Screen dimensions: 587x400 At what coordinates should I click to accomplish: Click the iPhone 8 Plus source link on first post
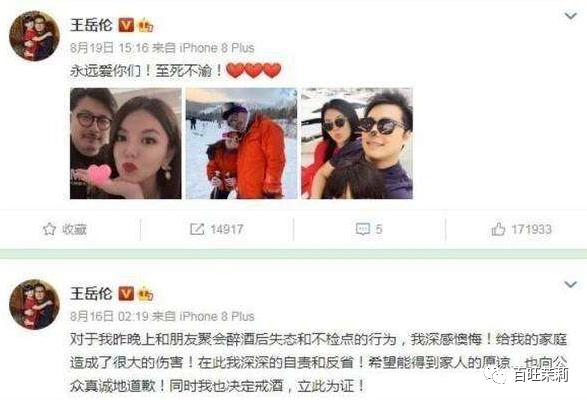(217, 48)
